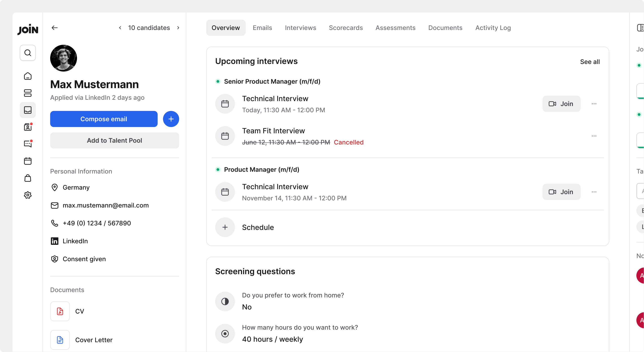Open the calendar icon in sidebar
Viewport: 644px width, 352px height.
point(28,161)
